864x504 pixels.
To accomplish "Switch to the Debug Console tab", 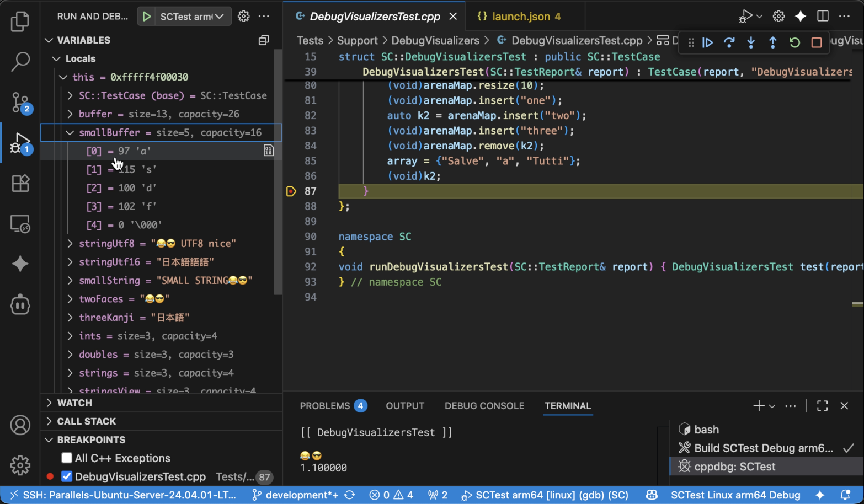I will (484, 406).
